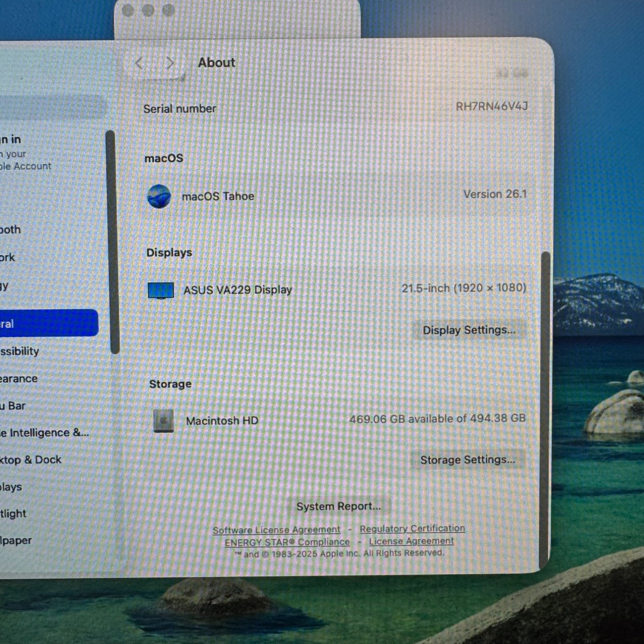Click the About pane's vertical scrollbar
This screenshot has width=644, height=644.
[x=545, y=410]
